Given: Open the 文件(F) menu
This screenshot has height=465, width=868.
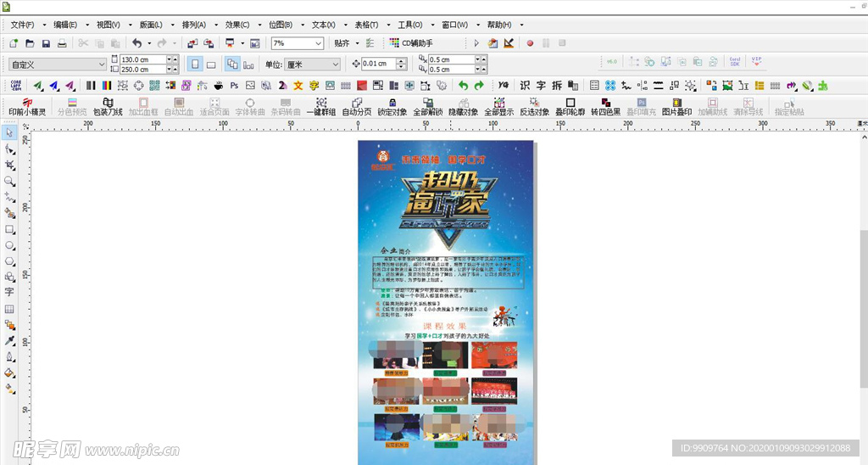Looking at the screenshot, I should (28, 25).
